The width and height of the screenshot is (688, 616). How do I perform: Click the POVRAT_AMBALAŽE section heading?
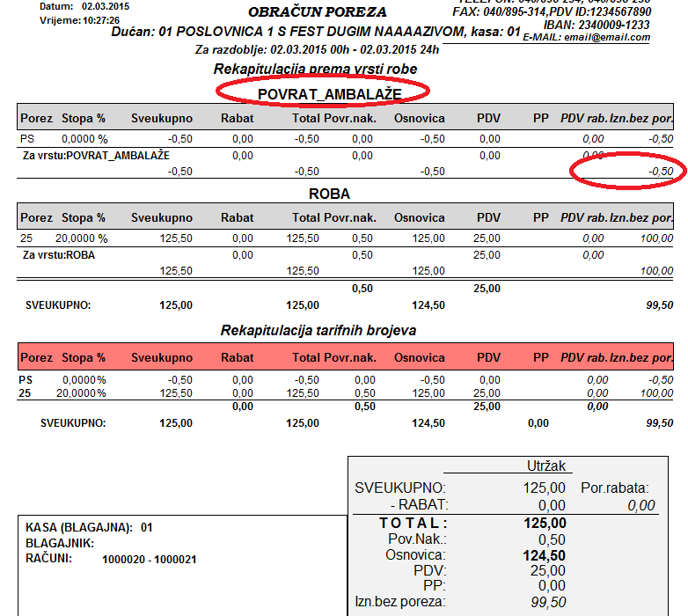click(x=329, y=94)
